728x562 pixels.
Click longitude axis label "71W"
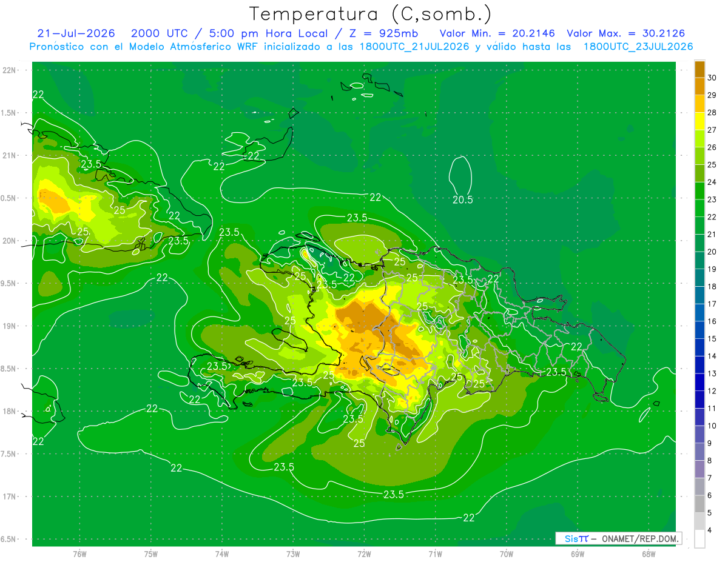point(435,554)
